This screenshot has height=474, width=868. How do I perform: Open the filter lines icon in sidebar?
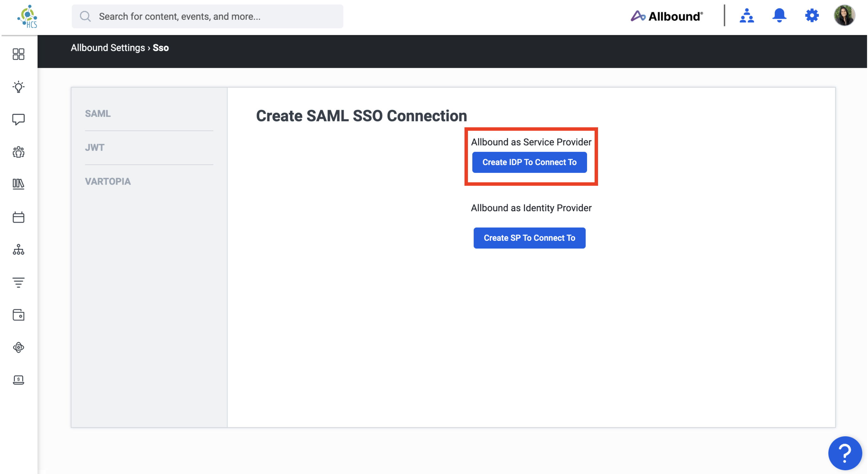tap(19, 282)
